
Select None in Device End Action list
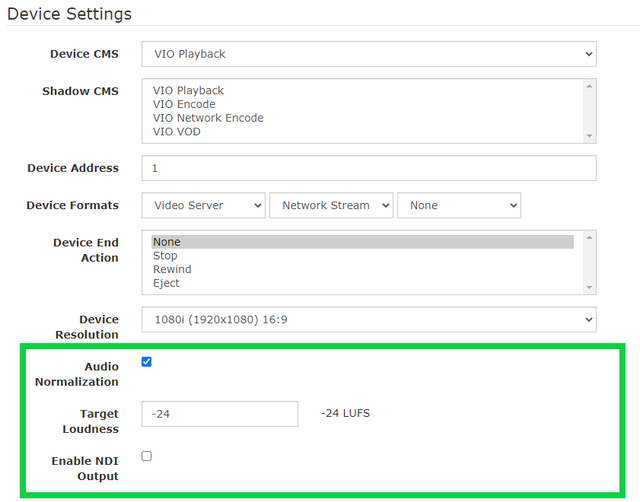362,242
